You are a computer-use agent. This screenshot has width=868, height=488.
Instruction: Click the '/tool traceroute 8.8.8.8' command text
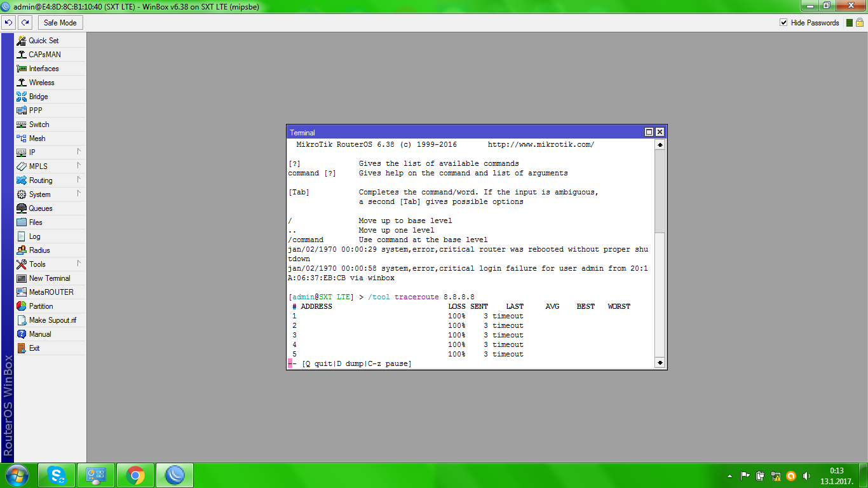pyautogui.click(x=421, y=297)
